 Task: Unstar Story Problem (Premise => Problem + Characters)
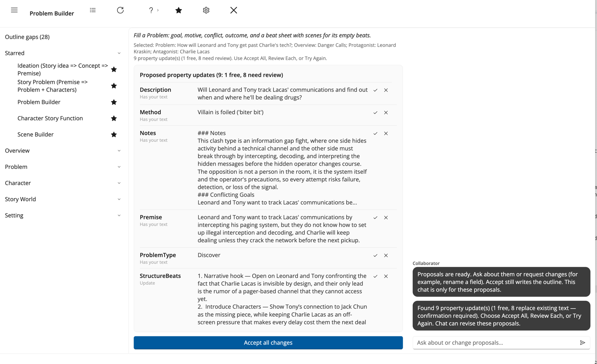114,86
